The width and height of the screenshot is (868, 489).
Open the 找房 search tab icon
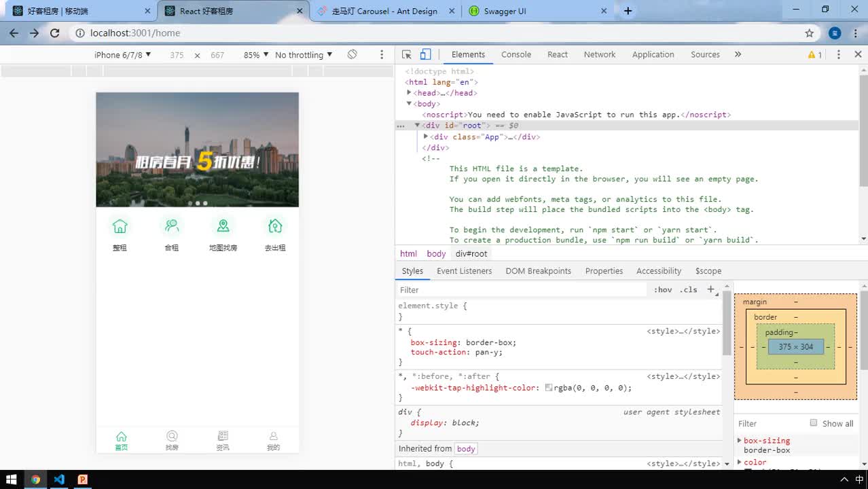[172, 436]
